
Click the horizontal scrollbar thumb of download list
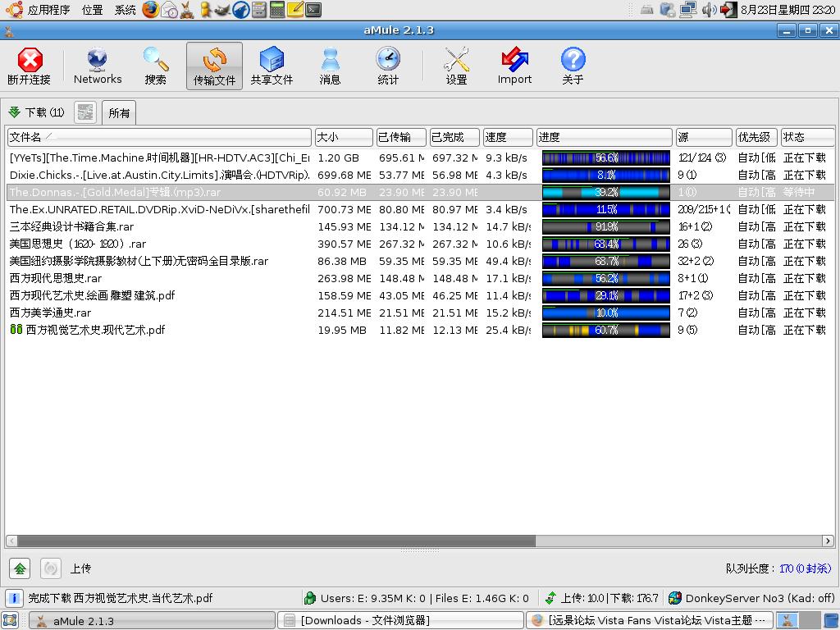pos(276,541)
